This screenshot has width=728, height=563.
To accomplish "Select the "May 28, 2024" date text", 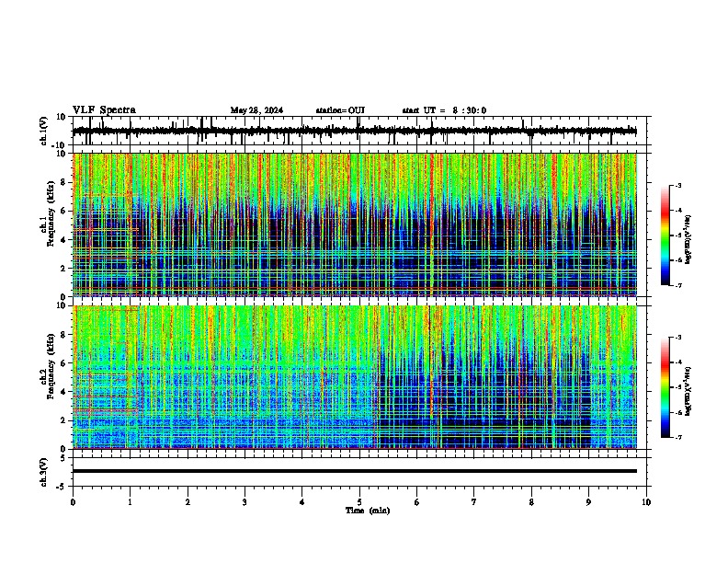I will [256, 110].
